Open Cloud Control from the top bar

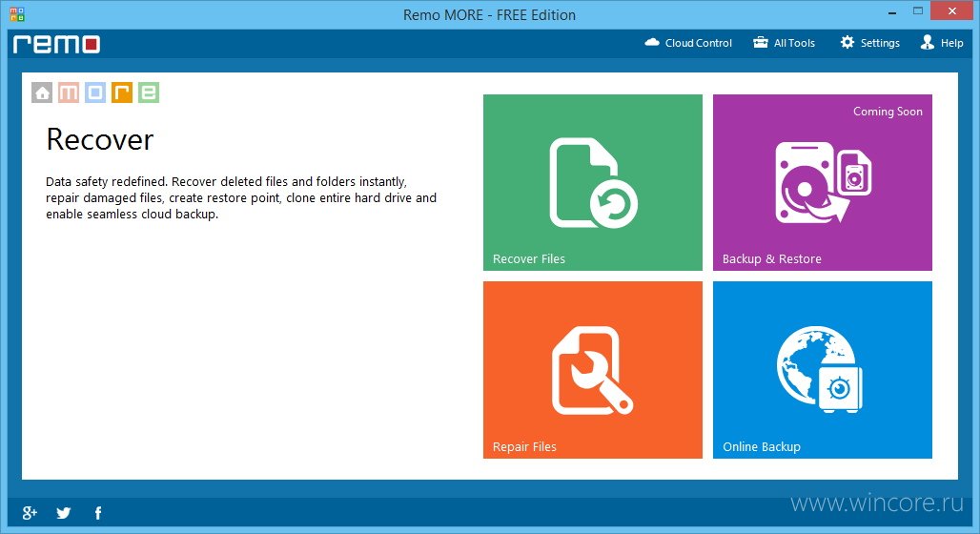688,43
